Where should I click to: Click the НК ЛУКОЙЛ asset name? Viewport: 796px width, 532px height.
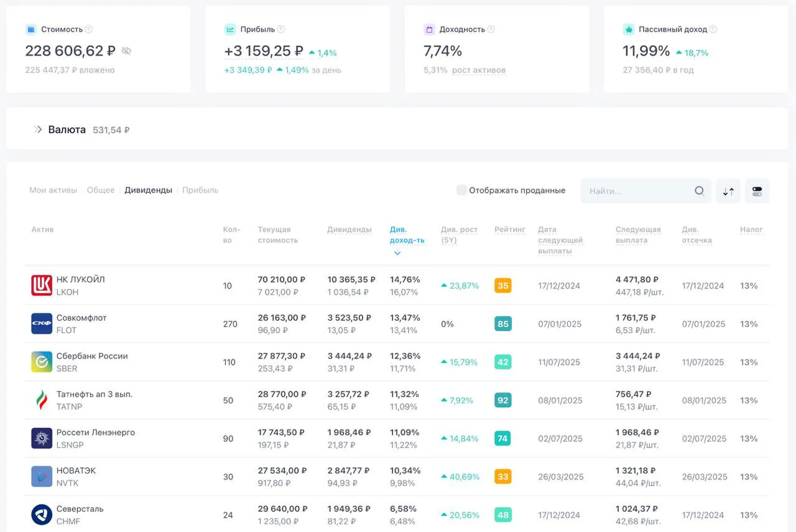click(x=81, y=280)
